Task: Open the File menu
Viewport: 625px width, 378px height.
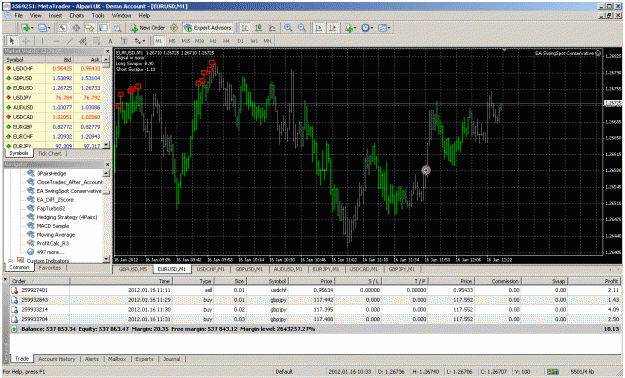Action: (18, 16)
